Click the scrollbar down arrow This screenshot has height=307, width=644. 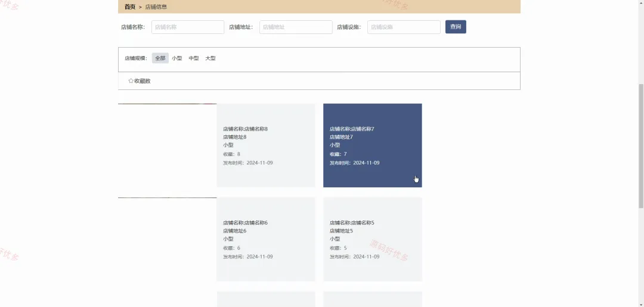click(x=640, y=304)
